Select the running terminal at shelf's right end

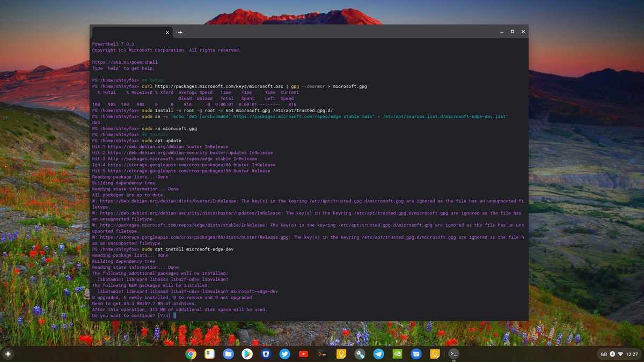click(452, 354)
